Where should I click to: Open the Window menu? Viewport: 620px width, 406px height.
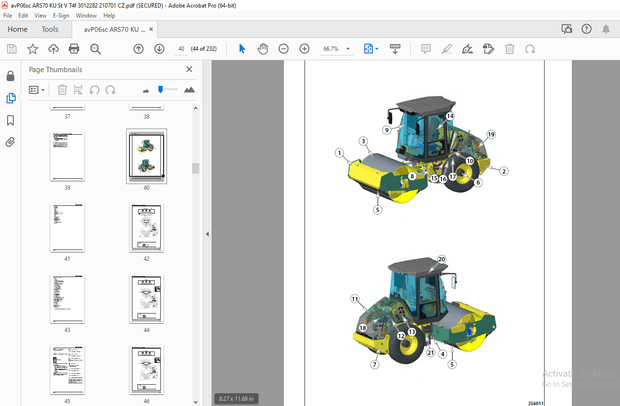point(86,15)
